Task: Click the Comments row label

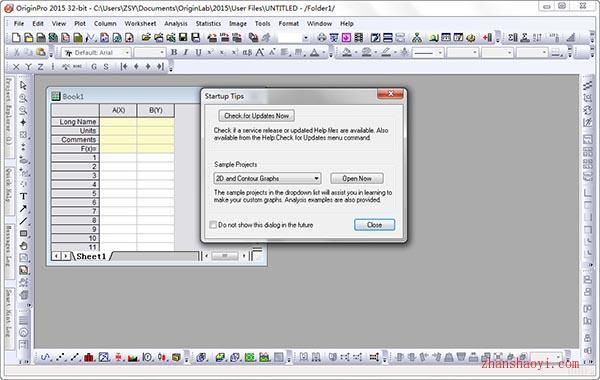Action: tap(75, 140)
